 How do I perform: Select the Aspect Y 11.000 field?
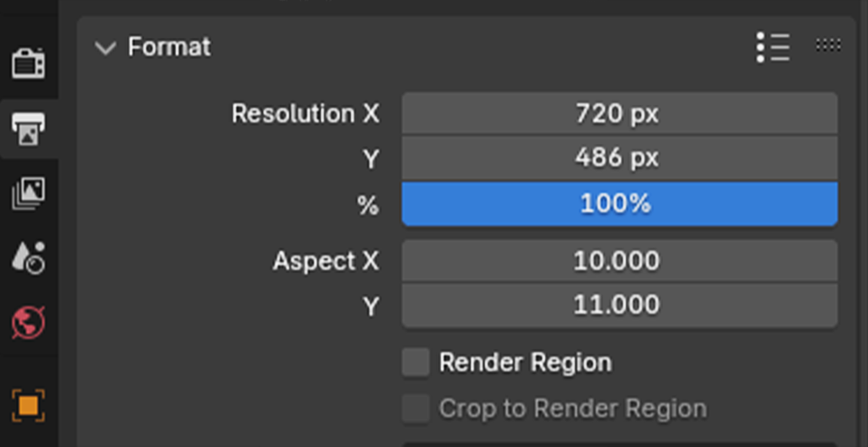(x=619, y=306)
